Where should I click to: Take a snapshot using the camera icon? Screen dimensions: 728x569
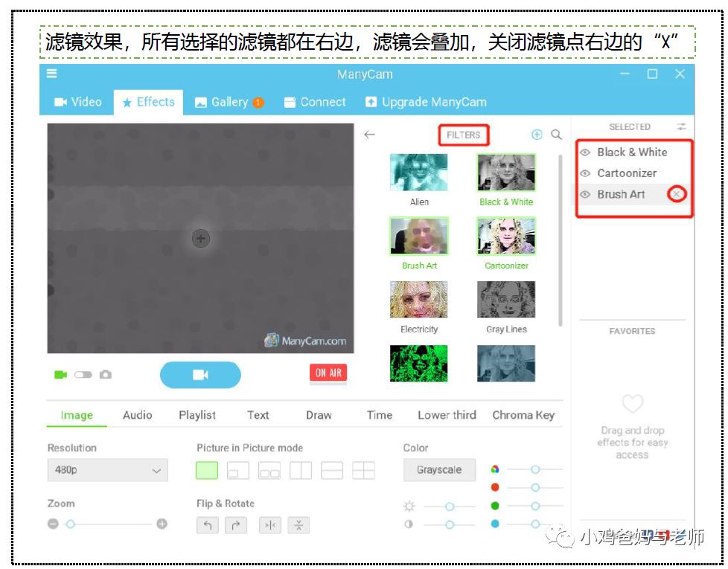tap(106, 375)
